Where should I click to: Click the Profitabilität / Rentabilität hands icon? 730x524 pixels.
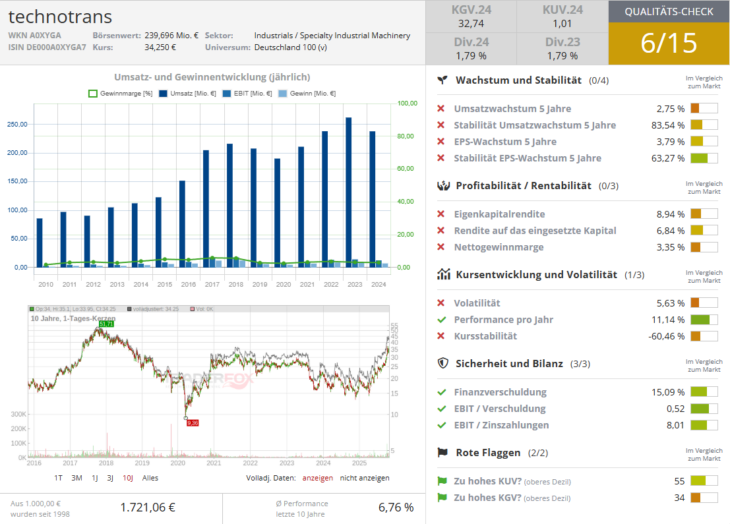point(442,185)
